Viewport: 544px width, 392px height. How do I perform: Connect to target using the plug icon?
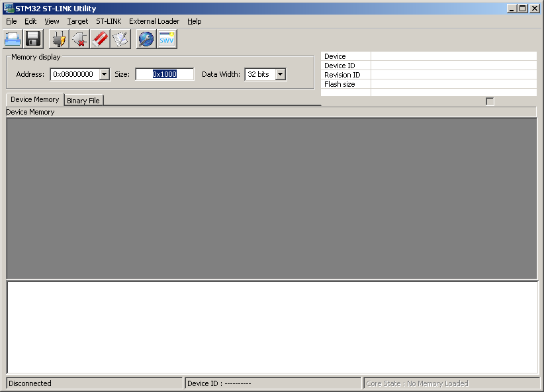point(60,39)
